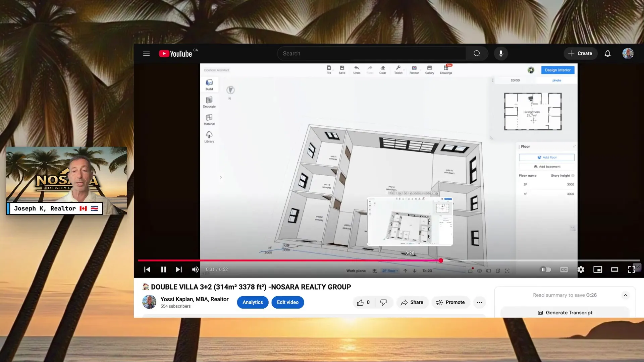Dislike the video with thumbs down

coord(383,302)
